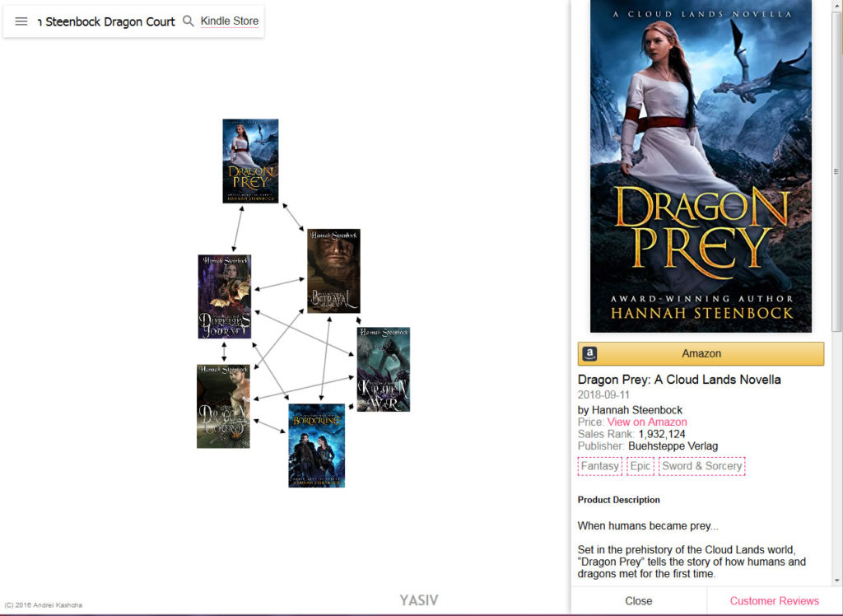This screenshot has height=616, width=843.
Task: Open the hamburger menu
Action: [21, 21]
